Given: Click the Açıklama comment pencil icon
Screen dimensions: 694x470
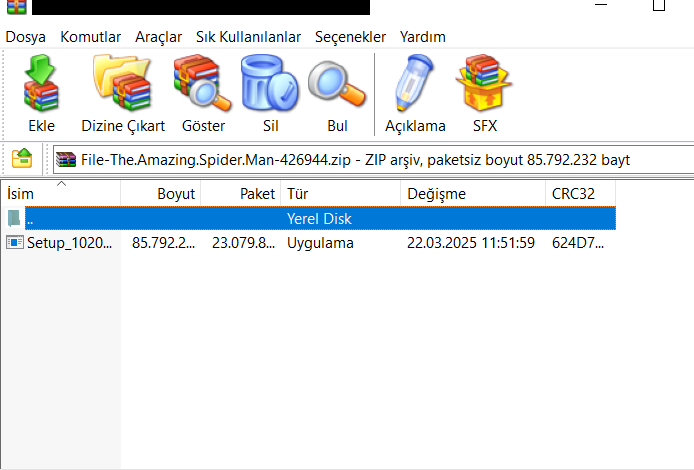Looking at the screenshot, I should [x=415, y=83].
